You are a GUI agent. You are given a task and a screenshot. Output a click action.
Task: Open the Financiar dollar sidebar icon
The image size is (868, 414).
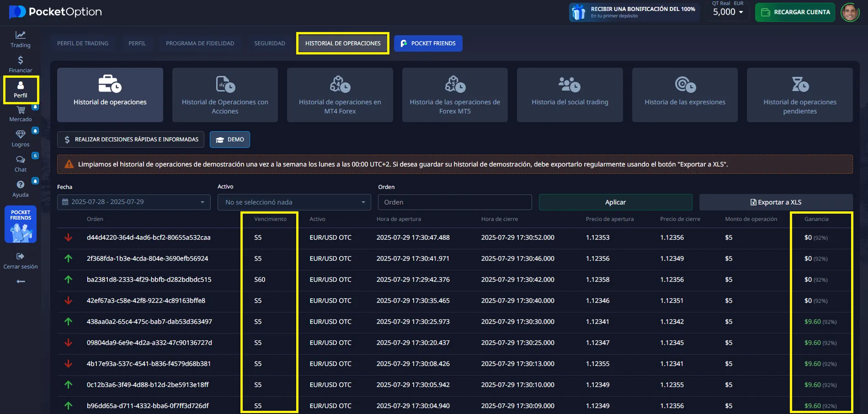pos(20,60)
